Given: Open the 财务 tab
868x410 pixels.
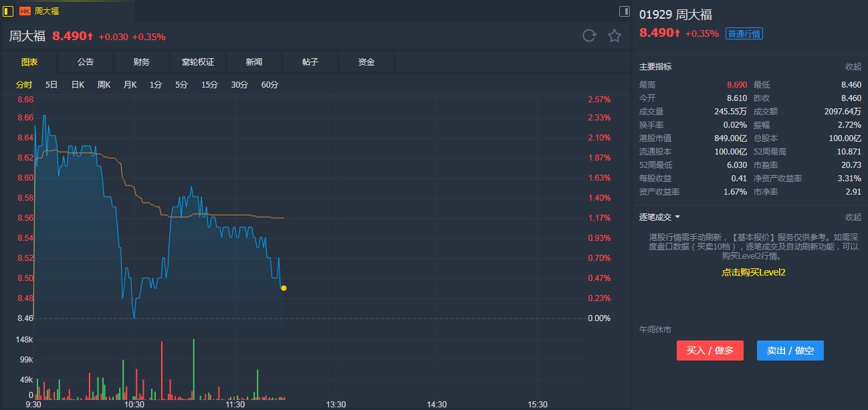Looking at the screenshot, I should coord(142,62).
